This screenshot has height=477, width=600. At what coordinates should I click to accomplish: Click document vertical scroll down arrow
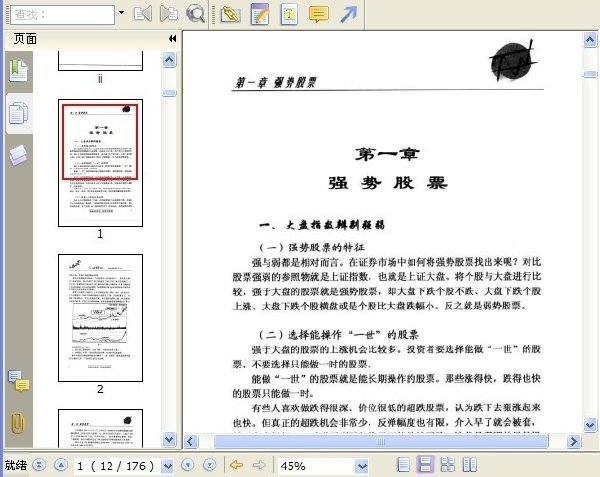pos(590,425)
